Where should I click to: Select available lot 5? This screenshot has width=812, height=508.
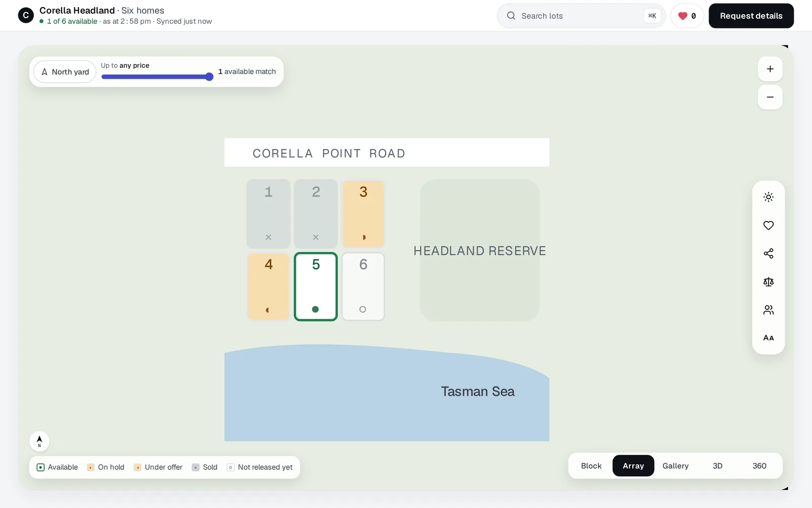click(316, 287)
